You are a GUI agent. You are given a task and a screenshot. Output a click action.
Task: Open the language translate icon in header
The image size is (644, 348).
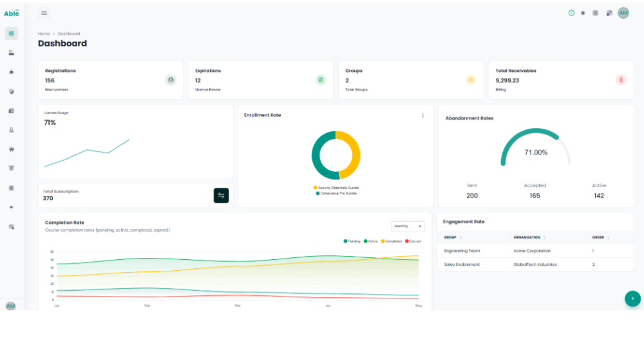[596, 13]
